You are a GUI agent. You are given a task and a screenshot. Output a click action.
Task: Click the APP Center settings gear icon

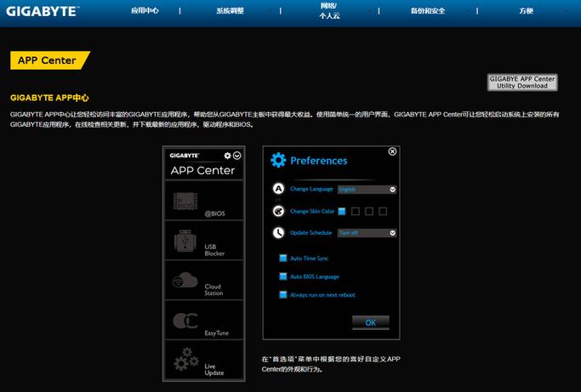point(227,156)
